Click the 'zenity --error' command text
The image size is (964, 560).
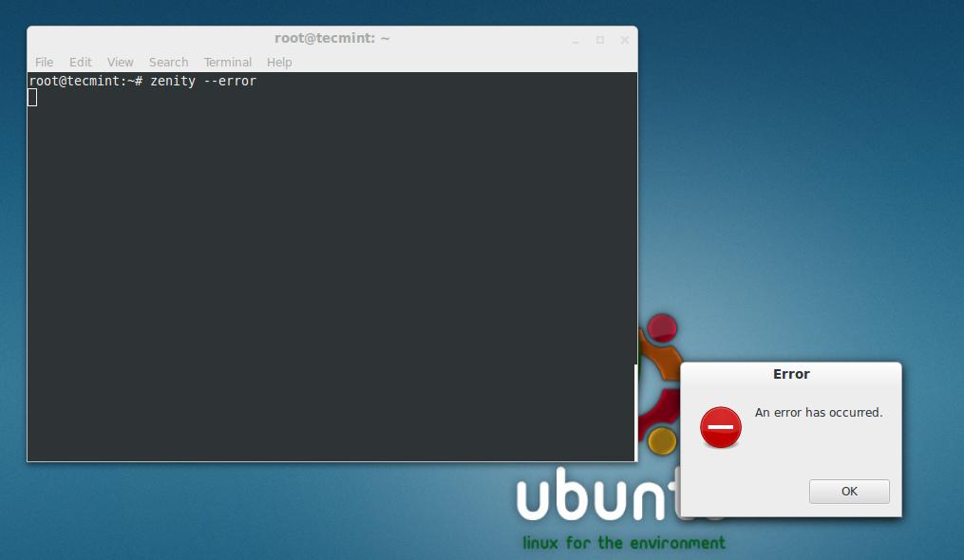tap(203, 81)
